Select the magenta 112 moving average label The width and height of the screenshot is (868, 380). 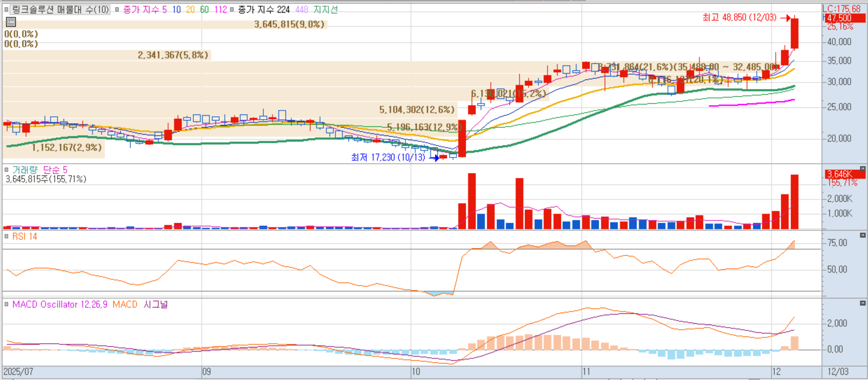tap(220, 9)
